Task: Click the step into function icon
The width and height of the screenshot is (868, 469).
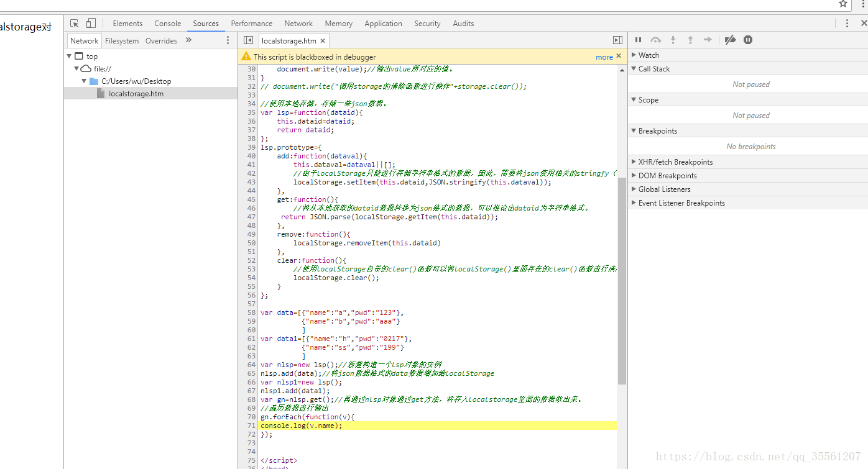Action: (x=673, y=40)
